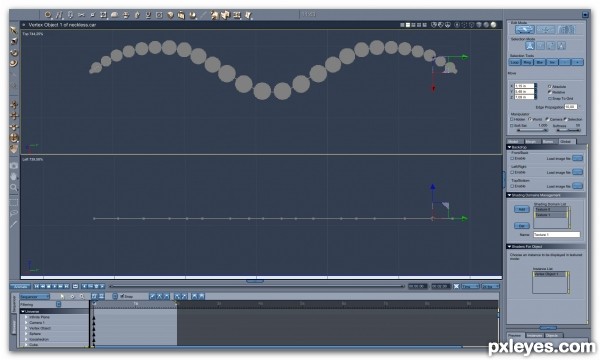Choose the hand pan tool in left toolbar

[x=14, y=176]
